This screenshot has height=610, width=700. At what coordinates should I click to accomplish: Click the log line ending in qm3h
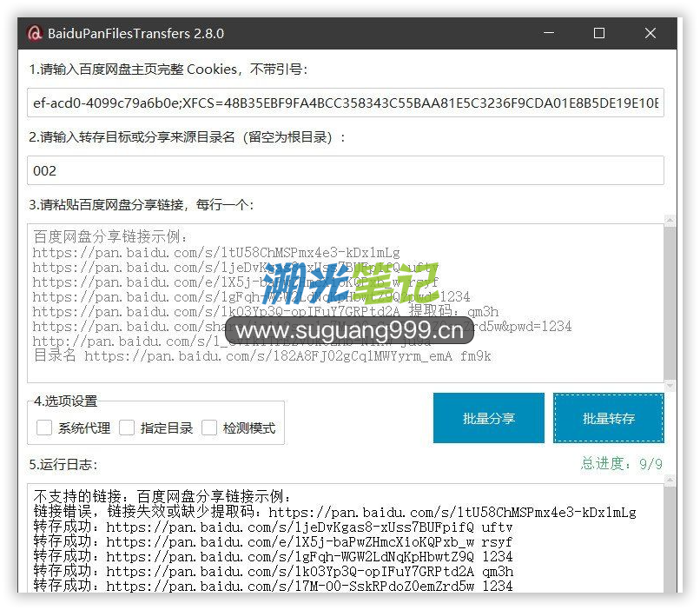coord(274,571)
